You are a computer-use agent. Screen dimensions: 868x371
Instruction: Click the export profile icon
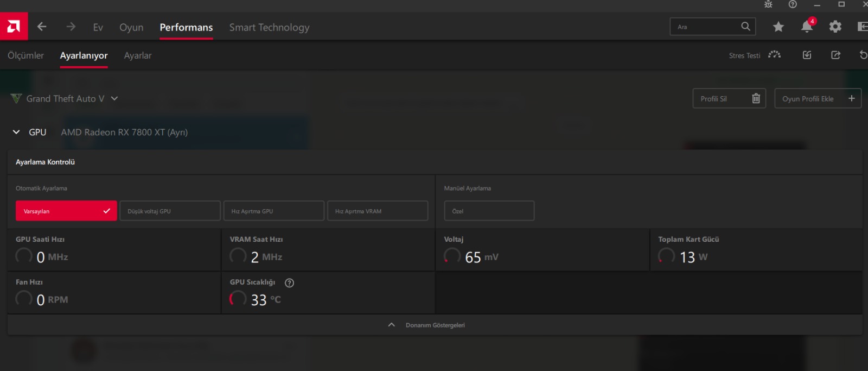[x=835, y=55]
